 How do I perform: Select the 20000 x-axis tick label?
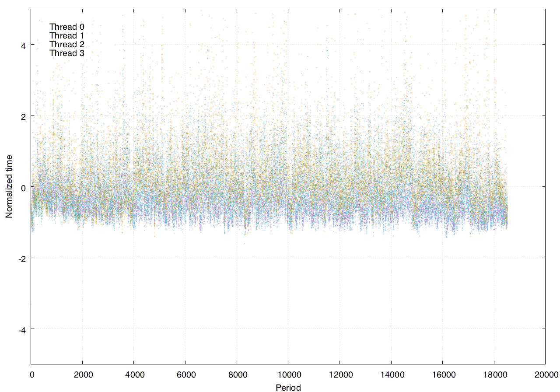545,374
